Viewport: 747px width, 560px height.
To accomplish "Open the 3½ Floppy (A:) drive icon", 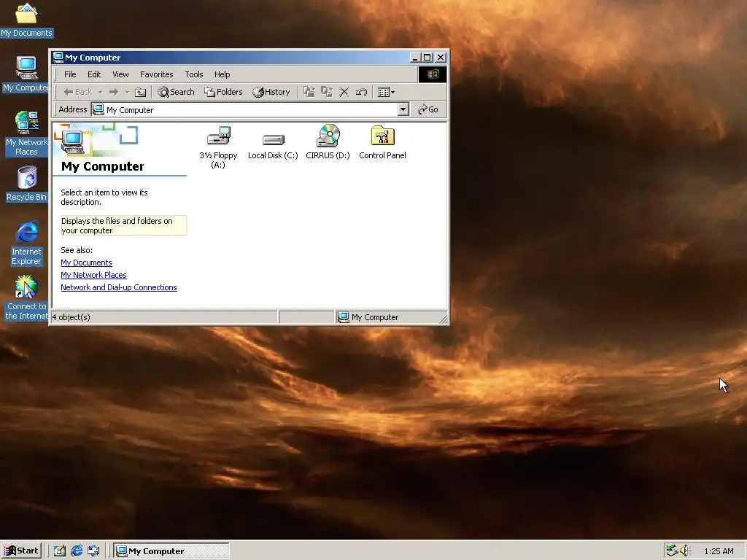I will coord(218,147).
